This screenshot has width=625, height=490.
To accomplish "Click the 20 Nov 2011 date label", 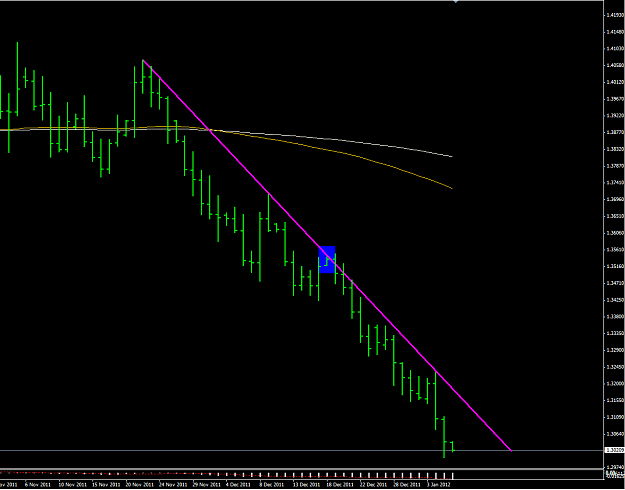I will click(140, 484).
